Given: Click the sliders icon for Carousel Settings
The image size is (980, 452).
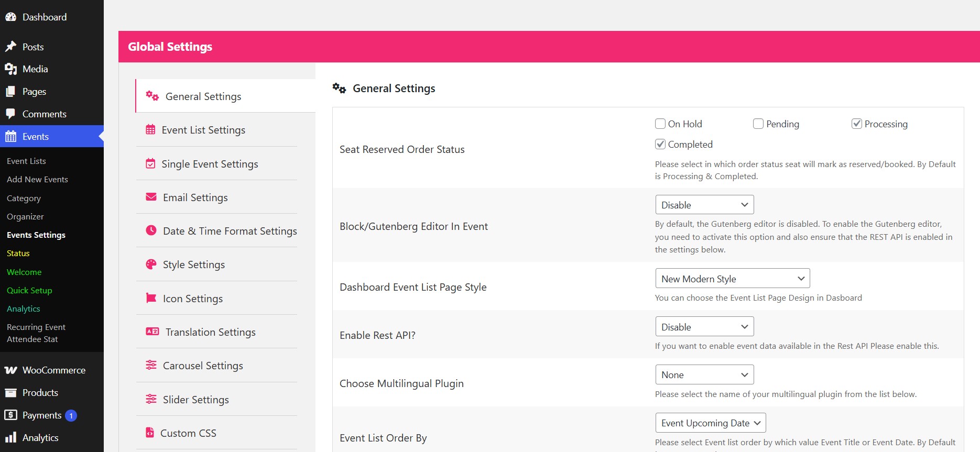Looking at the screenshot, I should 151,365.
